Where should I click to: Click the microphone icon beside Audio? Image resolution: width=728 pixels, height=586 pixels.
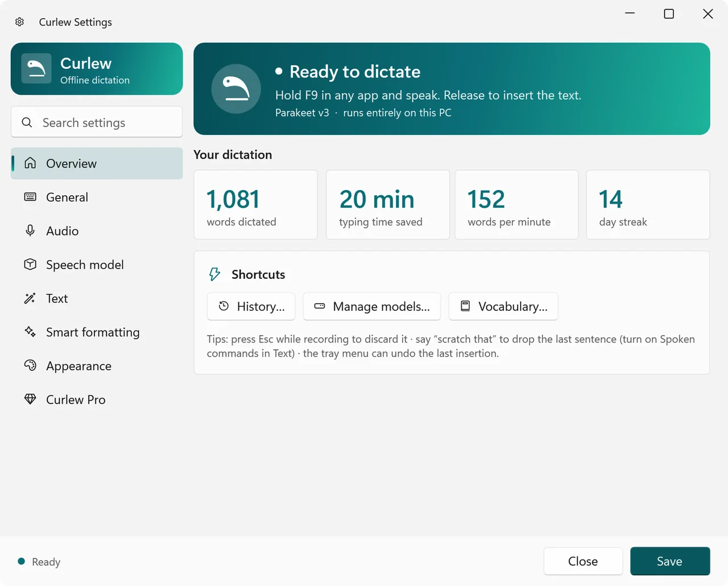click(x=30, y=230)
